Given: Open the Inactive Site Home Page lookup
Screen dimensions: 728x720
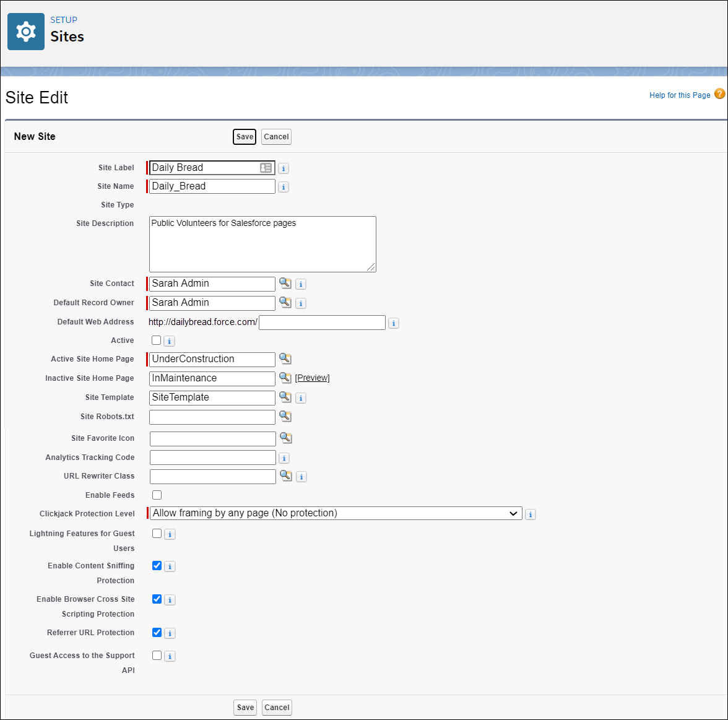Looking at the screenshot, I should point(285,378).
